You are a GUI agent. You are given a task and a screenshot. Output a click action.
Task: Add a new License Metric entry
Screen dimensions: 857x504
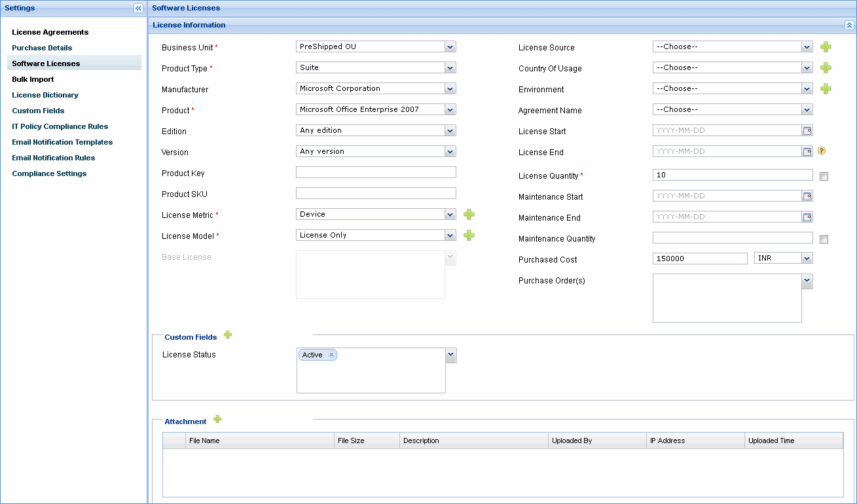pos(469,215)
